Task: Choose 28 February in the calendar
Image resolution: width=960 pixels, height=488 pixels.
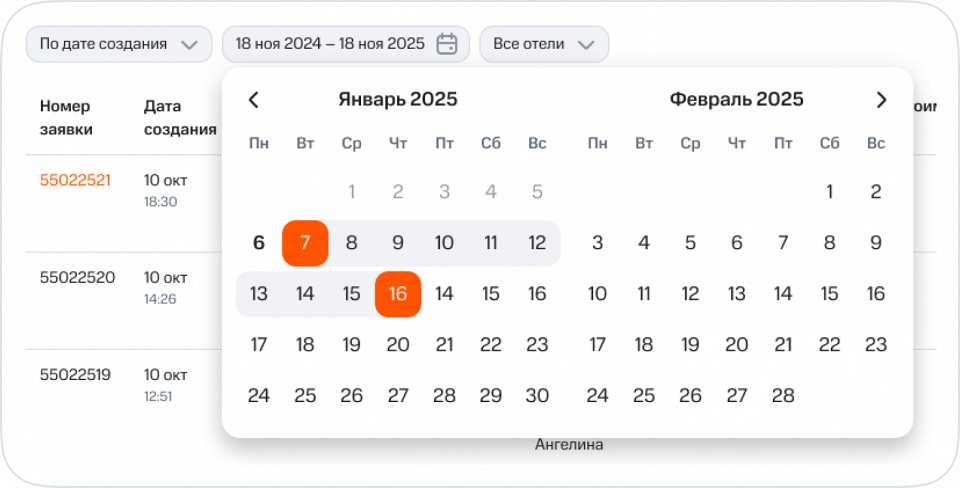Action: 783,396
